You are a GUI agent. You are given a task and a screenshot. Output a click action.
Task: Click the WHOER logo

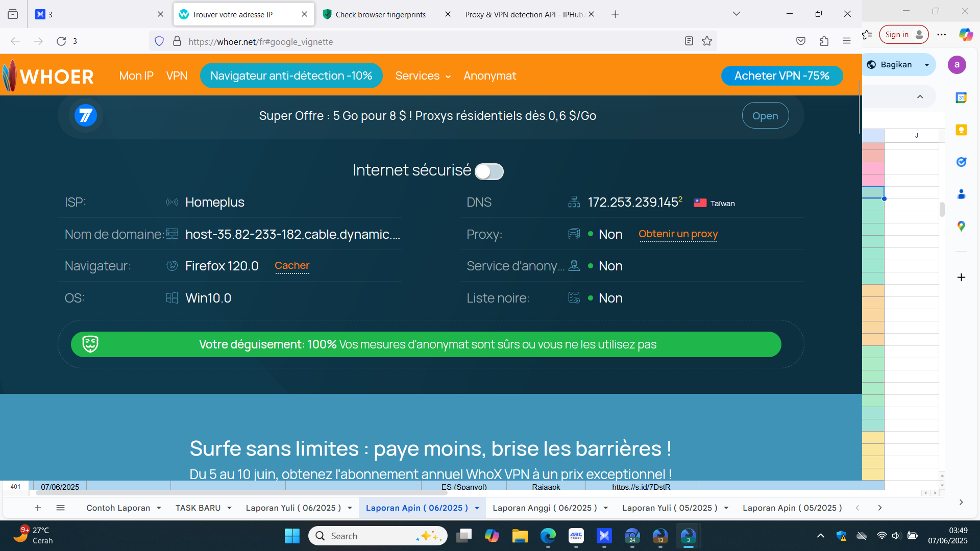tap(48, 76)
